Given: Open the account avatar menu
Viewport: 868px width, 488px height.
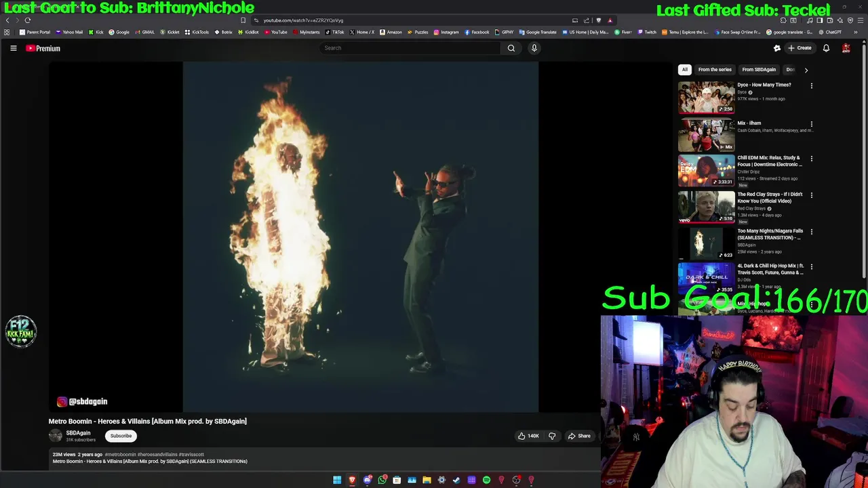Looking at the screenshot, I should click(x=846, y=48).
